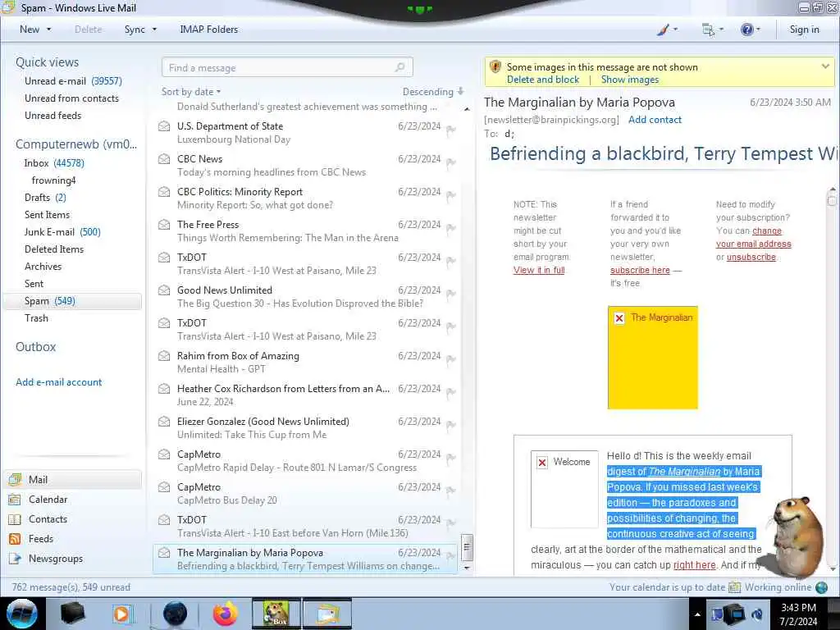Click the search magnifier in Find a message
Image resolution: width=840 pixels, height=630 pixels.
(399, 67)
